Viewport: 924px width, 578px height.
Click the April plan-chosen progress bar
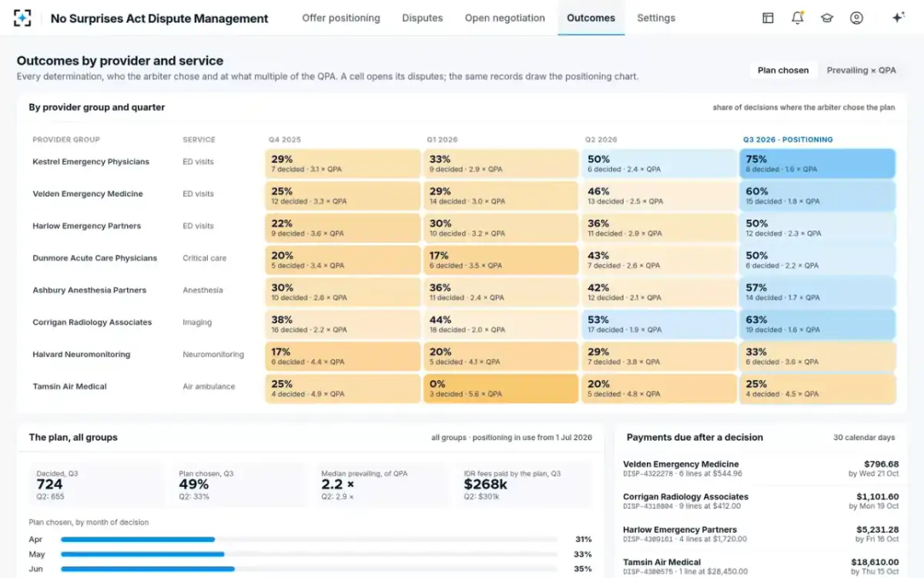[309, 539]
